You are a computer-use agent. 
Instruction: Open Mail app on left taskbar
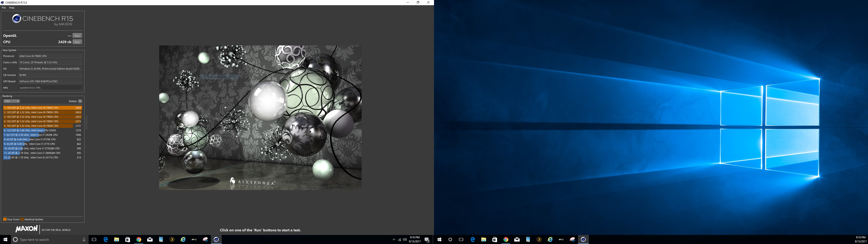(x=150, y=240)
